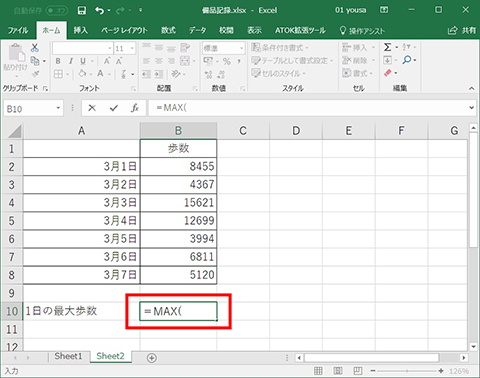This screenshot has height=378, width=480.
Task: Click the Merge and Center icon
Action: pyautogui.click(x=185, y=61)
